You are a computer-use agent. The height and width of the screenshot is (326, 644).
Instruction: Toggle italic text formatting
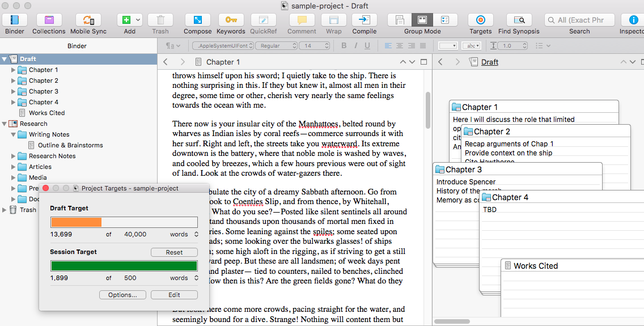point(355,46)
